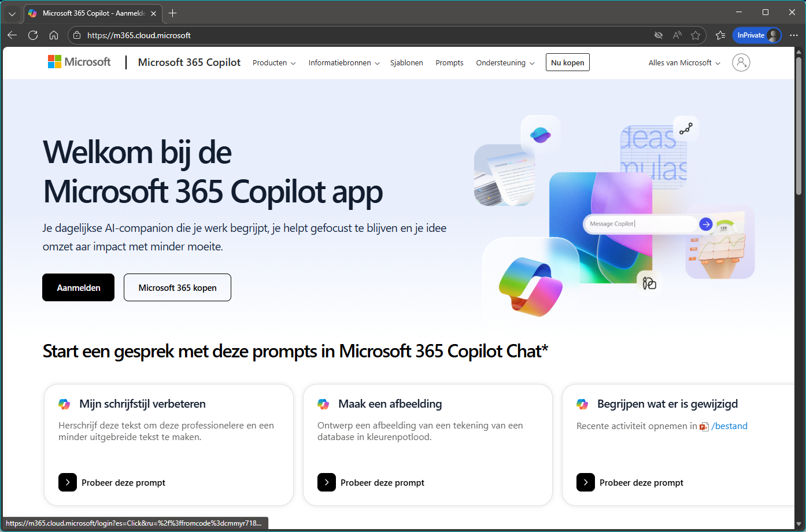Click the purple sphere app tile in hero image
This screenshot has width=806, height=532.
coord(541,135)
